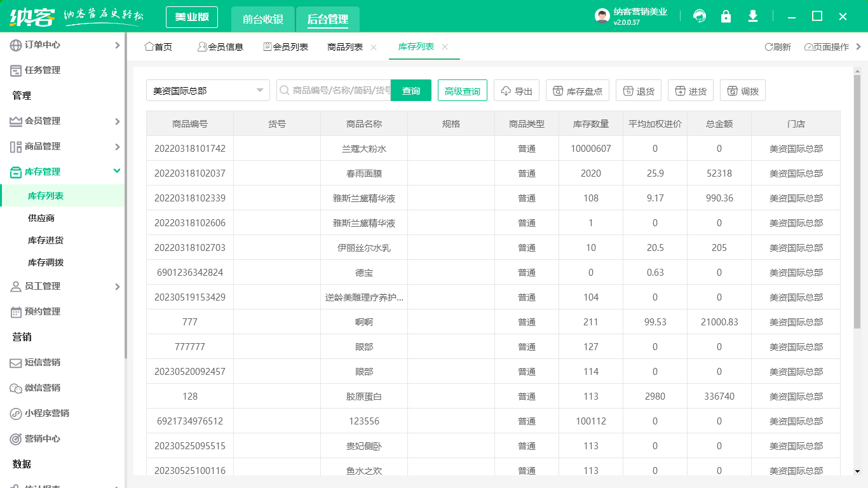Open 微信营销 in the sidebar
The image size is (868, 488).
pos(43,388)
